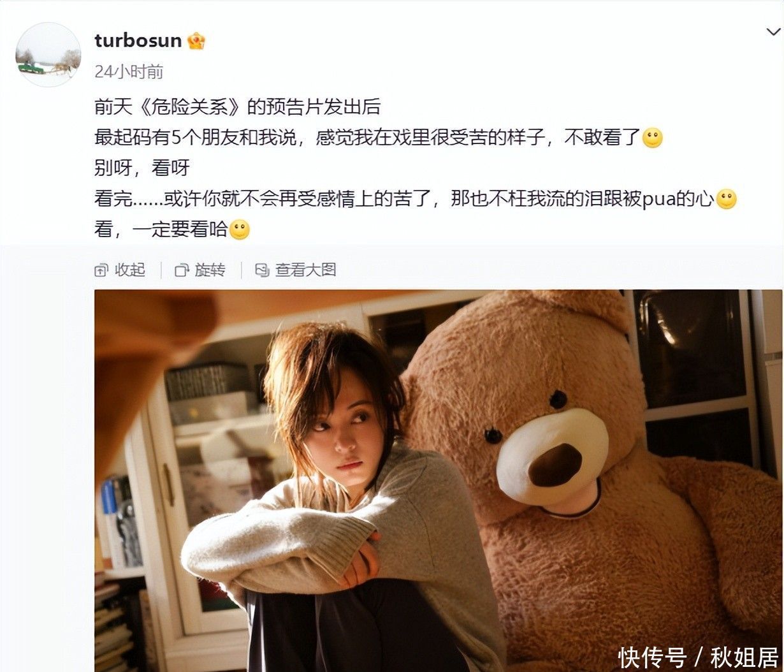Click the 《危险关系》 title in the post
Image resolution: width=784 pixels, height=672 pixels.
(189, 106)
